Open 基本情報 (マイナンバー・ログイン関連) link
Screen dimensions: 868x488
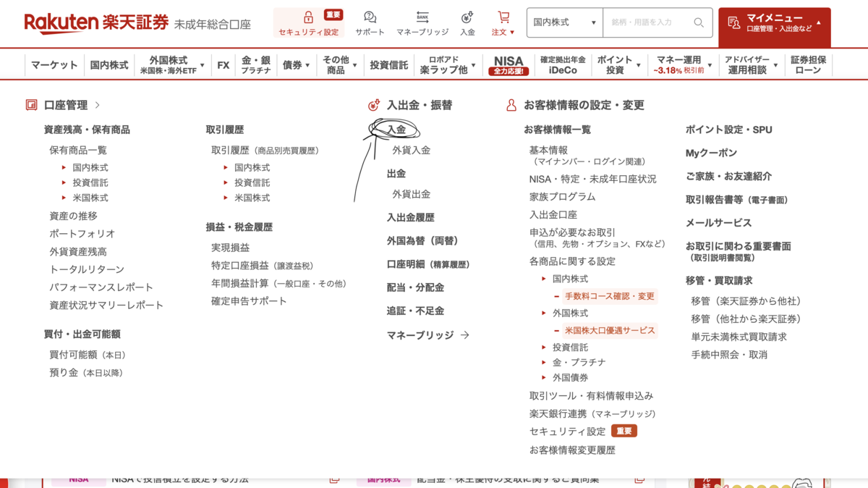coord(587,155)
